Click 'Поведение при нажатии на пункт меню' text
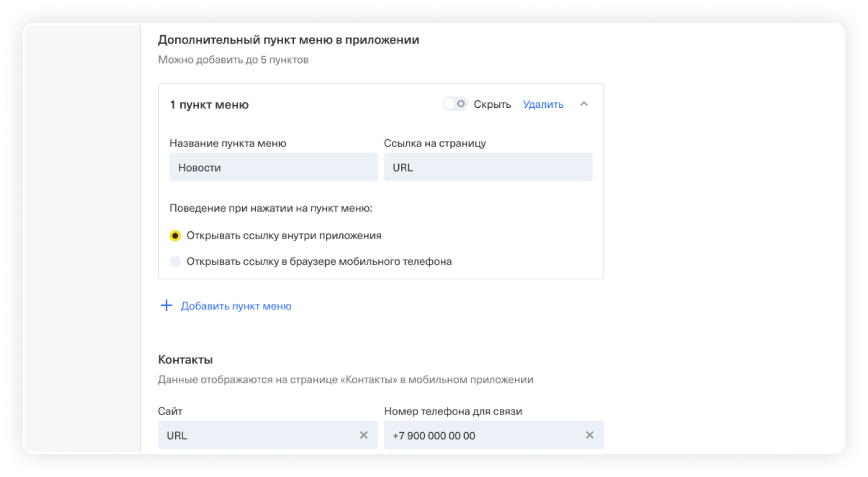This screenshot has height=477, width=868. point(271,208)
